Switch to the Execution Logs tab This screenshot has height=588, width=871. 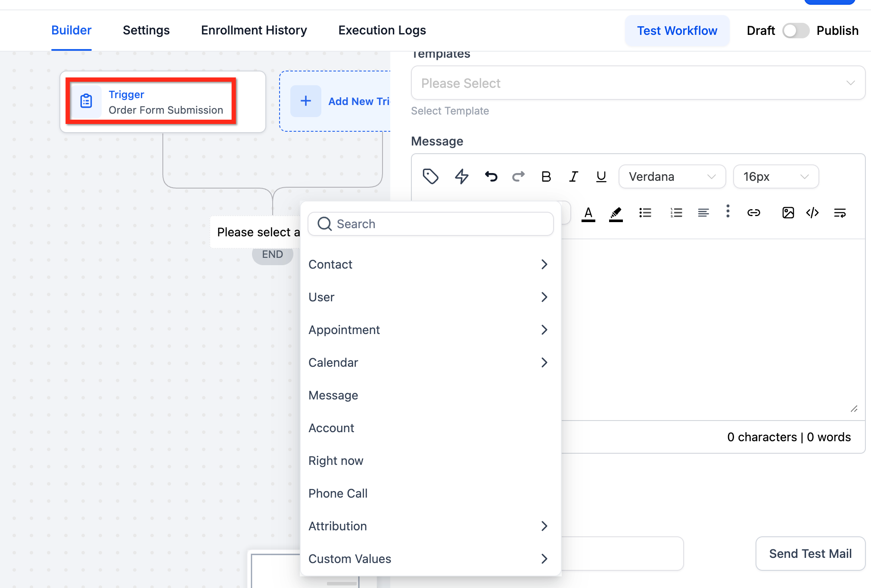[x=382, y=30]
